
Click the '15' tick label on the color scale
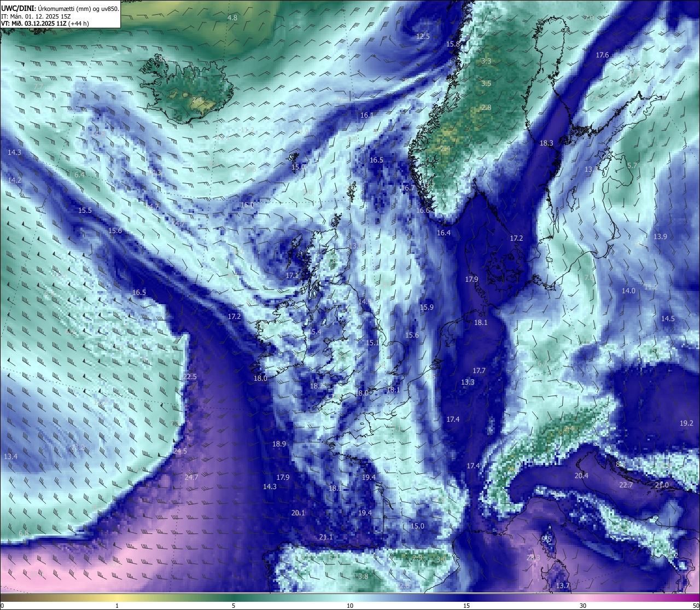tap(466, 606)
